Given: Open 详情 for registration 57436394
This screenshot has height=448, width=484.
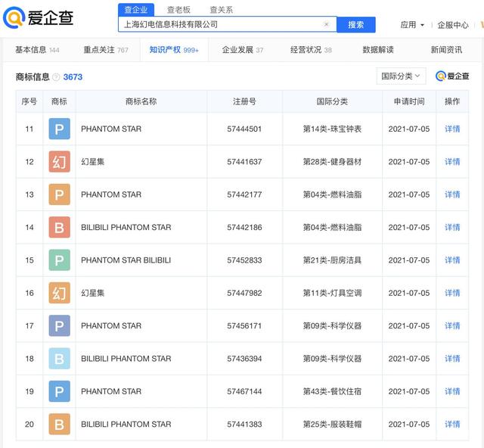Looking at the screenshot, I should (452, 359).
